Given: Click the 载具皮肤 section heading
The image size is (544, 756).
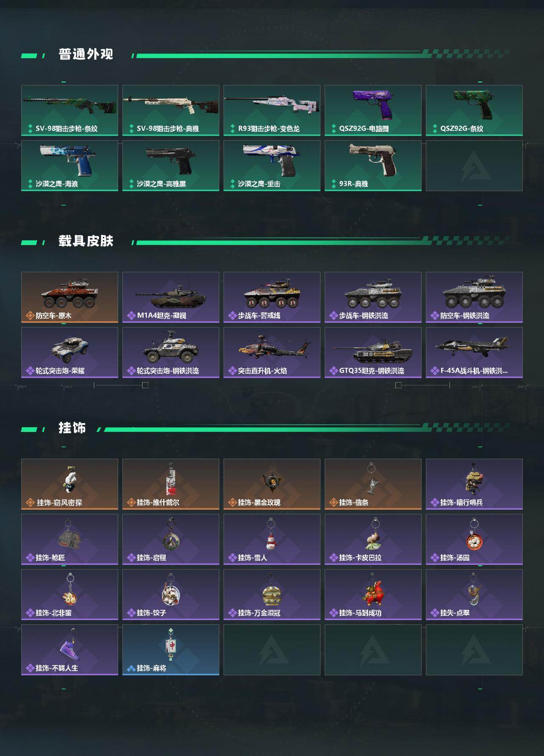Looking at the screenshot, I should click(86, 241).
